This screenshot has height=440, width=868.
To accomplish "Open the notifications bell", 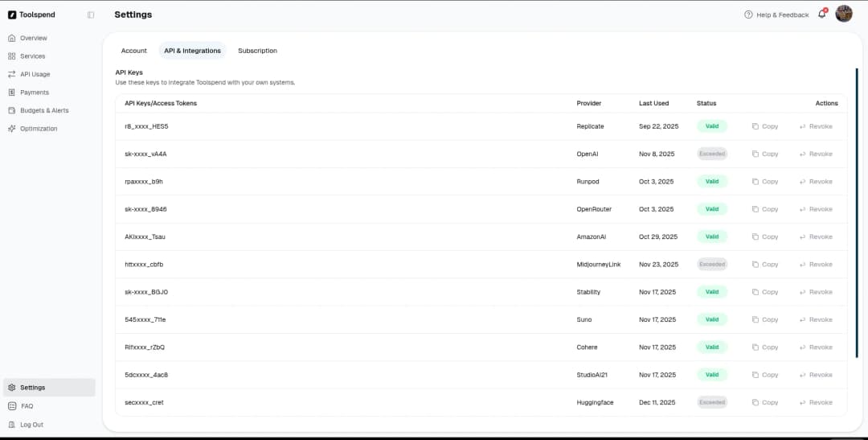I will pos(822,14).
